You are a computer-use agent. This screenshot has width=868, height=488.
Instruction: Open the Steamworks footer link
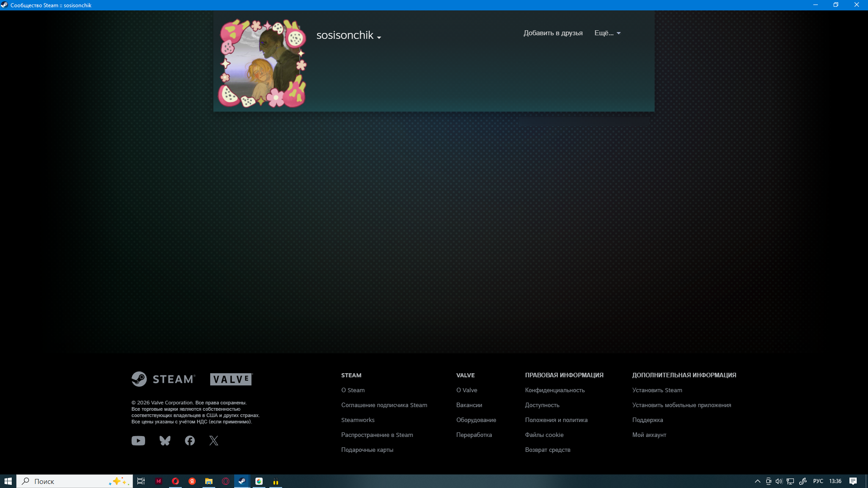point(358,420)
